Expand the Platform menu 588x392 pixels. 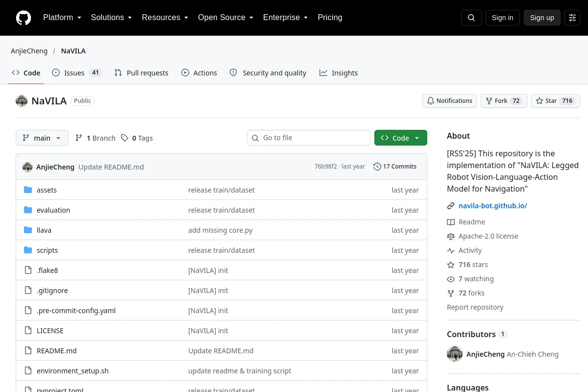click(62, 18)
